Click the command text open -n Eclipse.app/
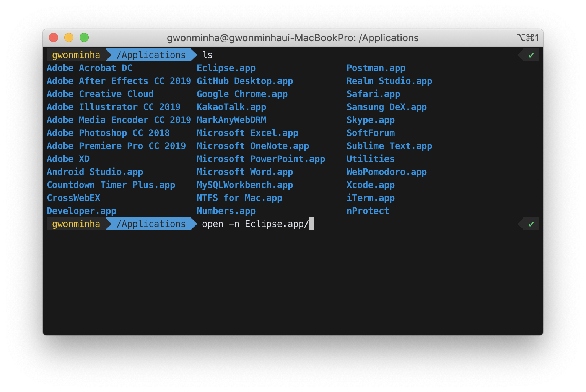586x392 pixels. coord(255,224)
